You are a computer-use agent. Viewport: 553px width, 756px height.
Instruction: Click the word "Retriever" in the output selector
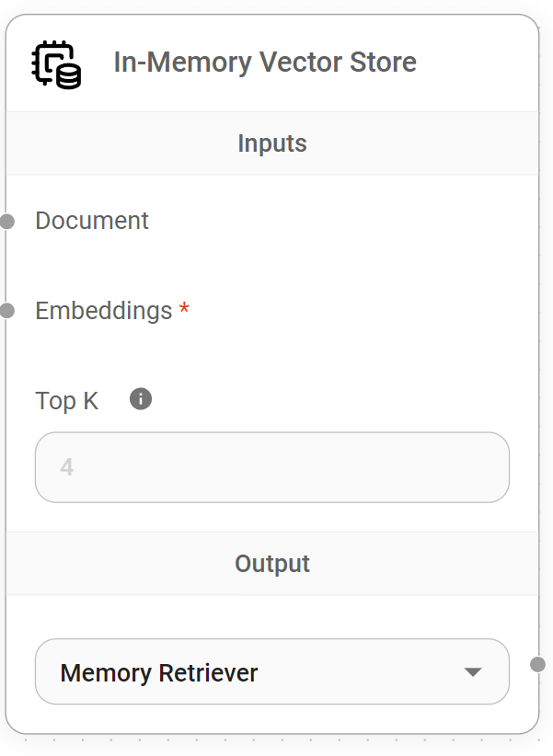[209, 672]
